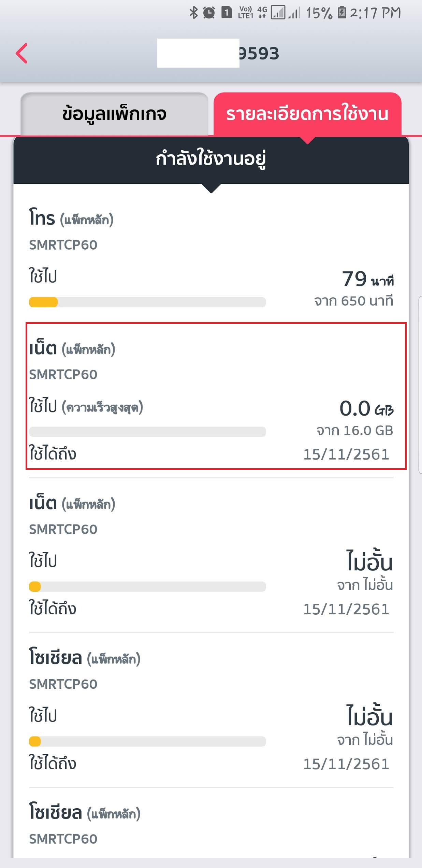This screenshot has width=422, height=868.
Task: Open the โทร (แพ็กหลัก) heading
Action: (71, 218)
